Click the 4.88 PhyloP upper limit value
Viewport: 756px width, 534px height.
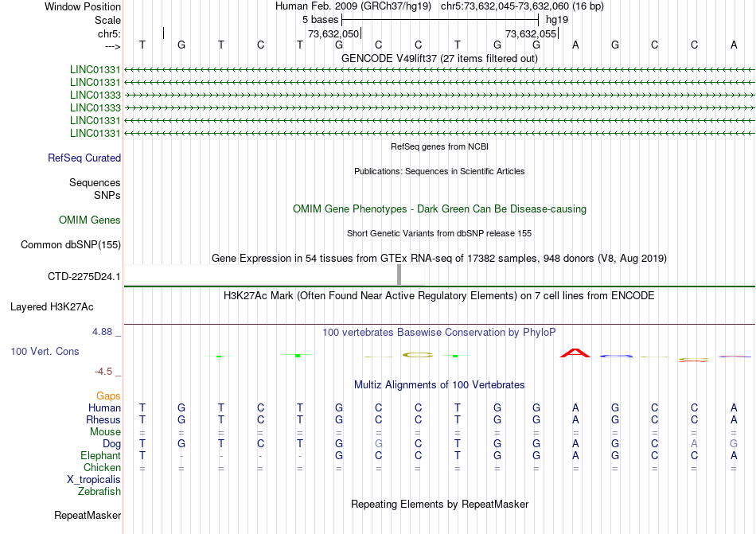click(102, 332)
